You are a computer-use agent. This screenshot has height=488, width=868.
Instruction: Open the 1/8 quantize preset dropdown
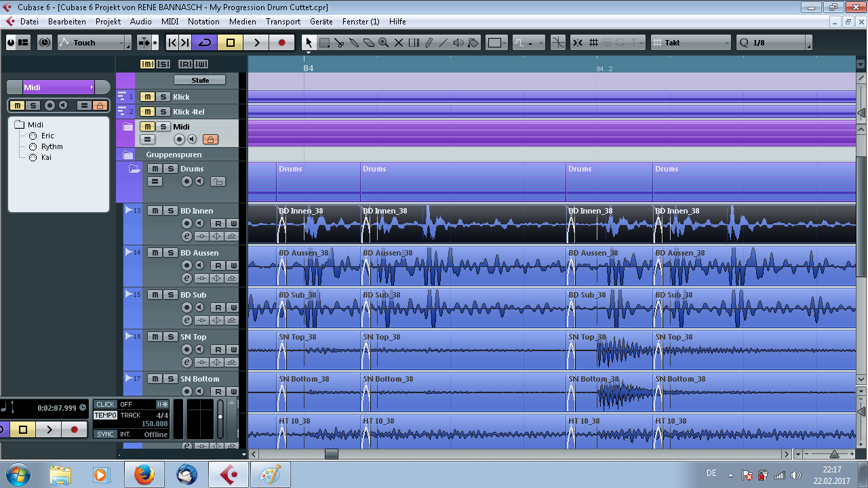click(x=774, y=43)
